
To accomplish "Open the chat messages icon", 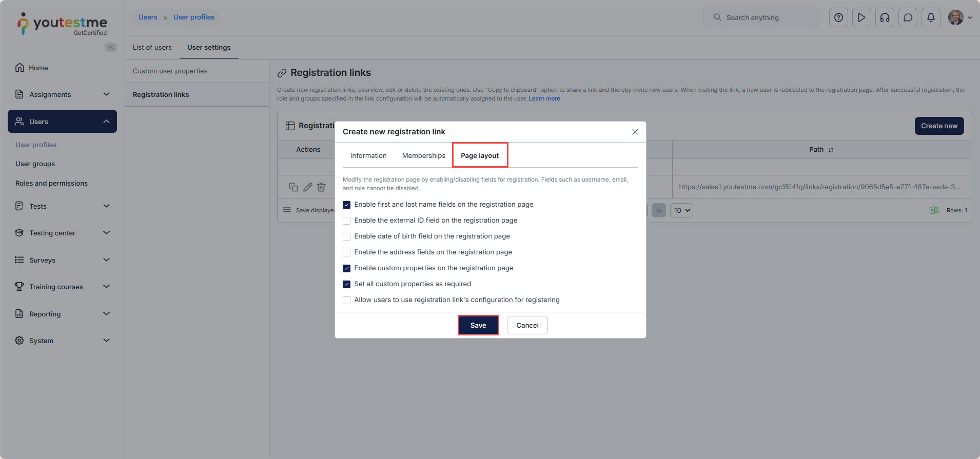I will pyautogui.click(x=908, y=17).
